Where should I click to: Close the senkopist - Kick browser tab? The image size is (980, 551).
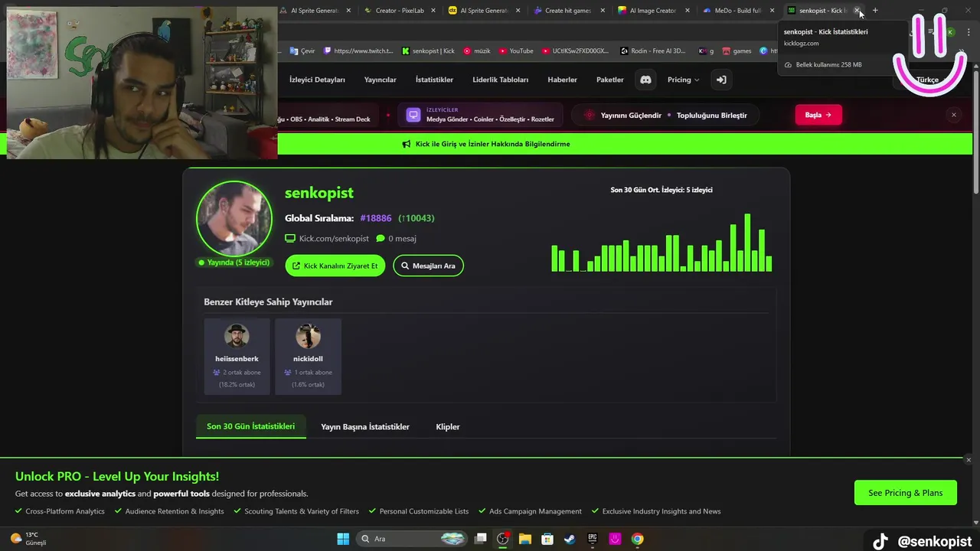857,11
